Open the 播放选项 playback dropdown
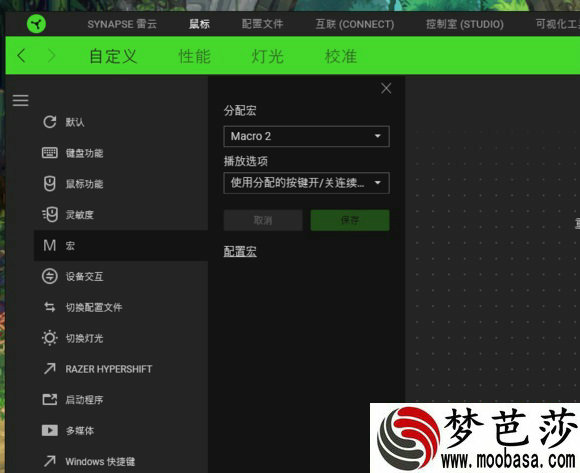The width and height of the screenshot is (580, 473). tap(306, 183)
